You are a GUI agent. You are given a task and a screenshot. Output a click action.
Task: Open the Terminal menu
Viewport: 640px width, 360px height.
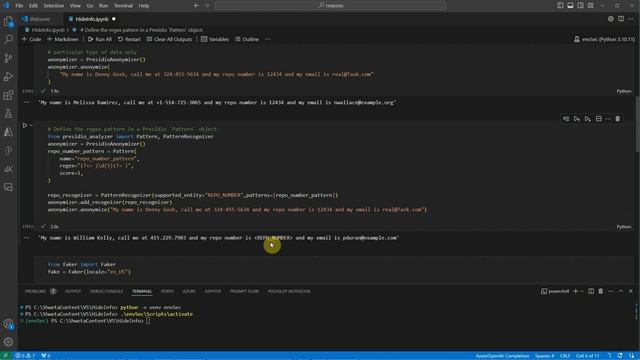[123, 6]
